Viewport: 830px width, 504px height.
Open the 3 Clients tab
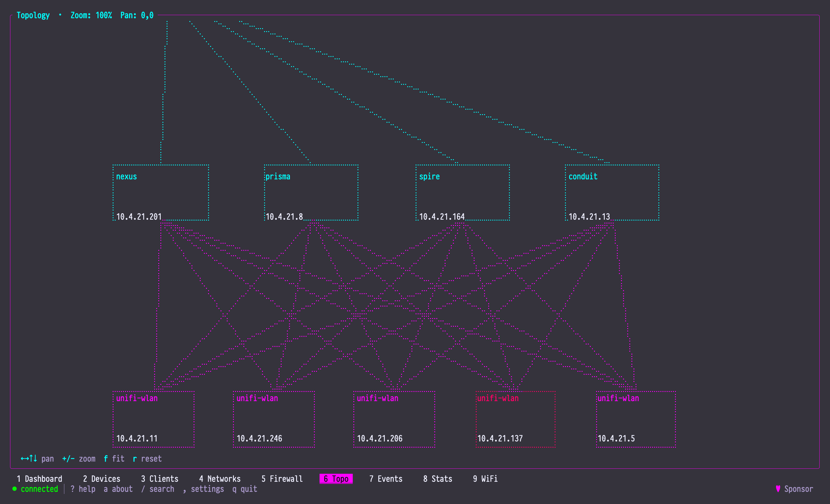(160, 479)
